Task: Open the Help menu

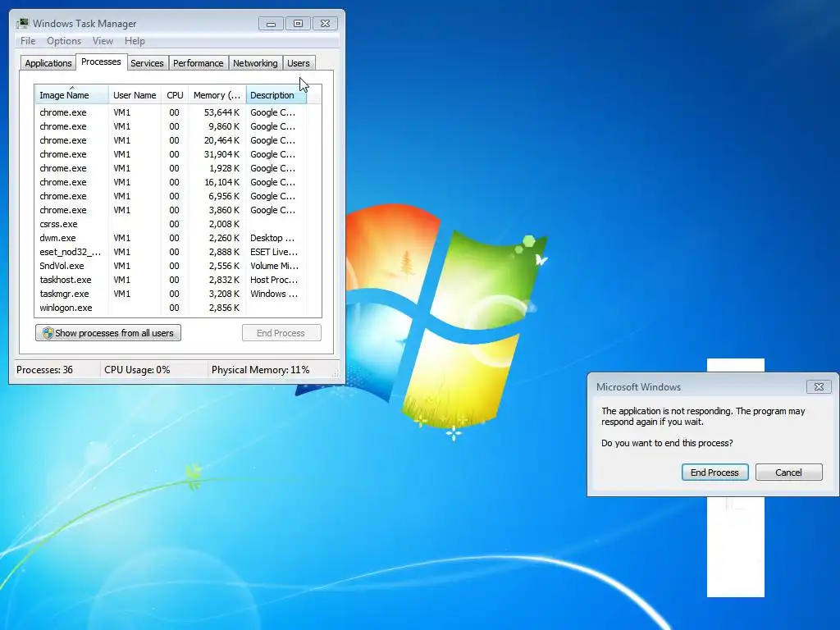Action: pos(135,41)
